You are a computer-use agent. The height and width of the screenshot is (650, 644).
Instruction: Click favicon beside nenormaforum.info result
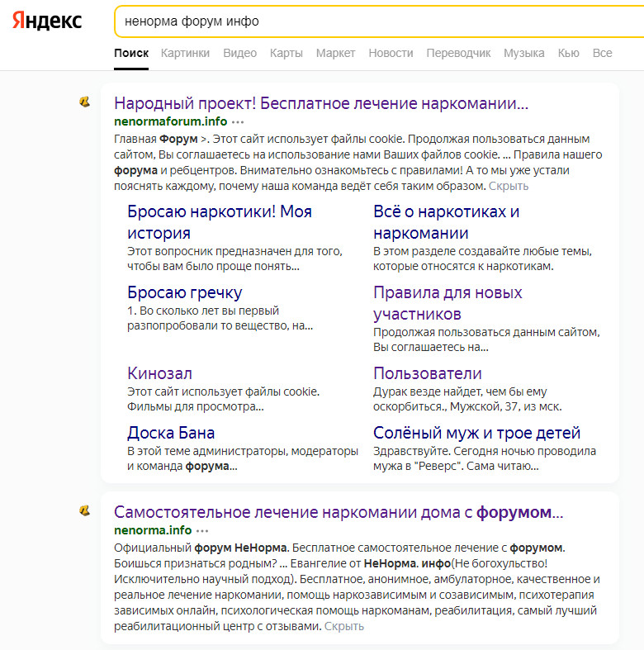(x=84, y=102)
